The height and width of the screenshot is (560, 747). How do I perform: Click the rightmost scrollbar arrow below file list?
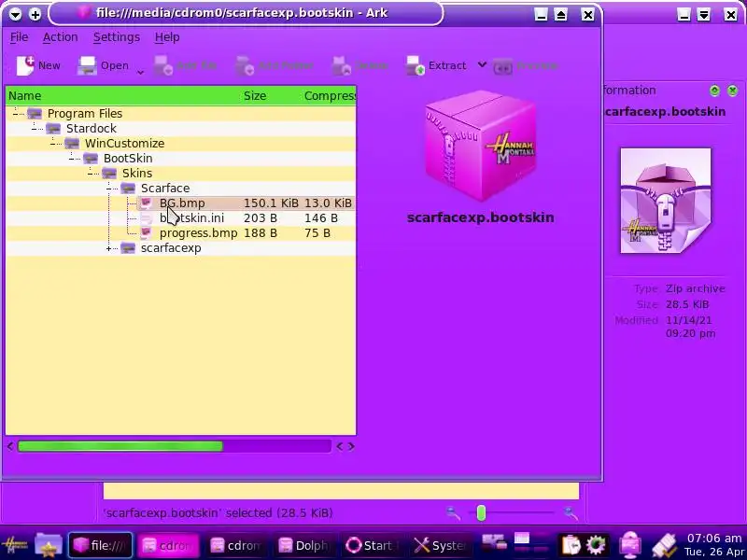pyautogui.click(x=352, y=447)
